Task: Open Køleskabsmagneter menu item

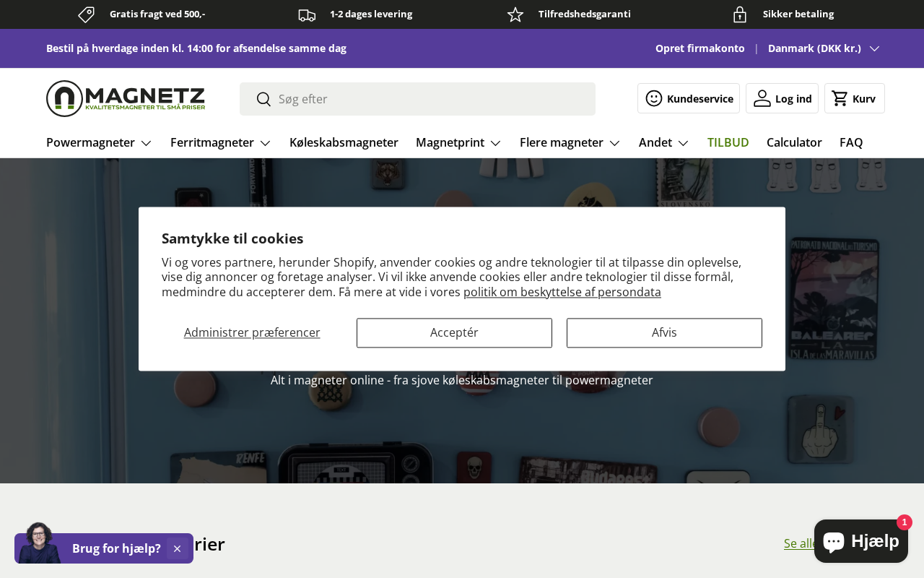Action: tap(344, 142)
